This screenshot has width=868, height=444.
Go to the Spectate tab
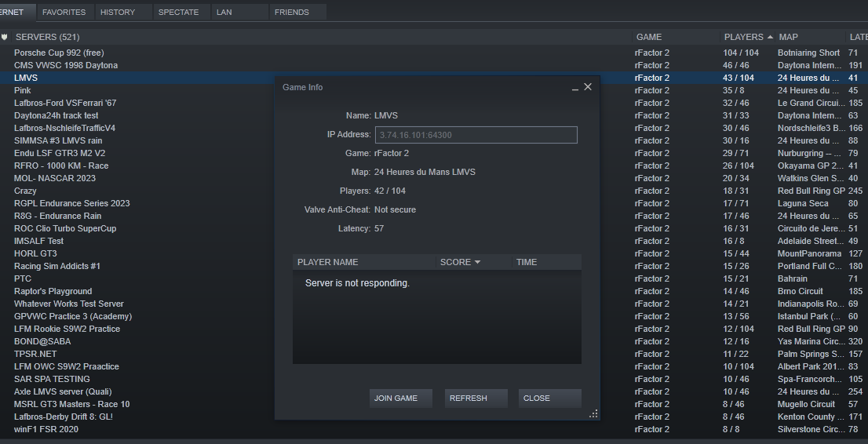tap(178, 12)
